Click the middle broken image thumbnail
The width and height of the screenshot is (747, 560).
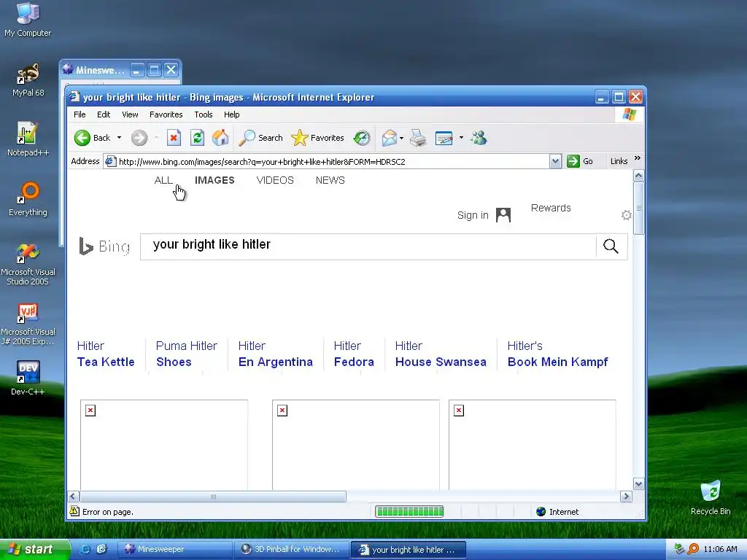click(355, 445)
